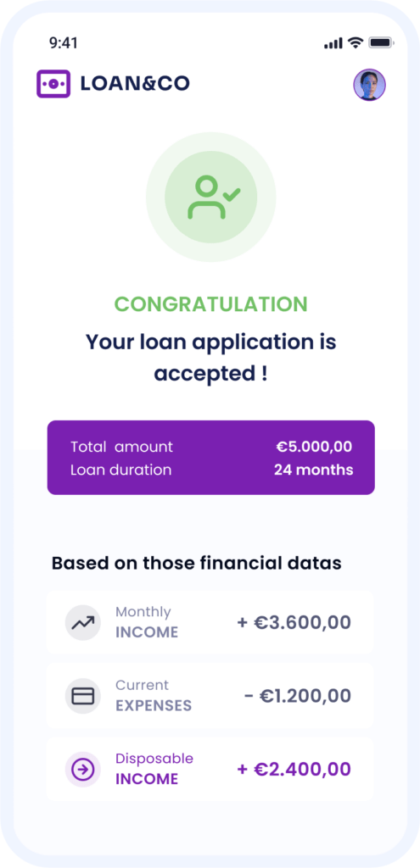
Task: Tap the battery icon in status bar
Action: coord(381,42)
